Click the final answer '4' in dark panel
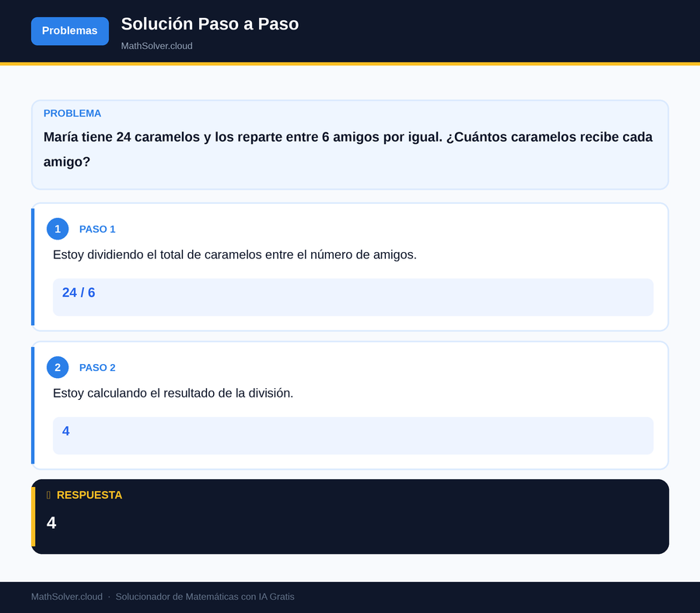This screenshot has width=700, height=613. point(51,523)
